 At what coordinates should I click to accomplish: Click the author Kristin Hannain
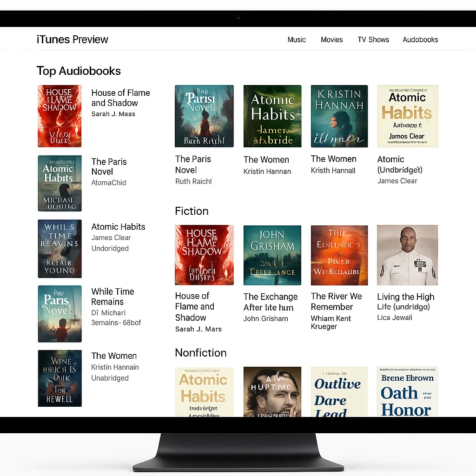tap(115, 367)
